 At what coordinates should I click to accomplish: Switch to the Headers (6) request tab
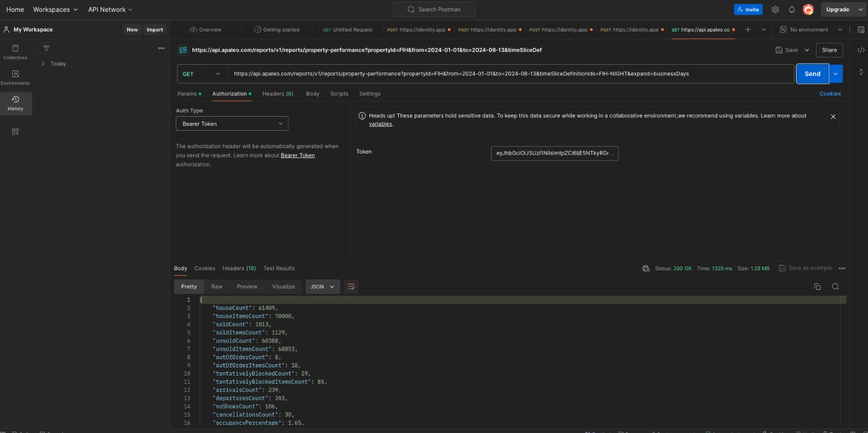[278, 94]
